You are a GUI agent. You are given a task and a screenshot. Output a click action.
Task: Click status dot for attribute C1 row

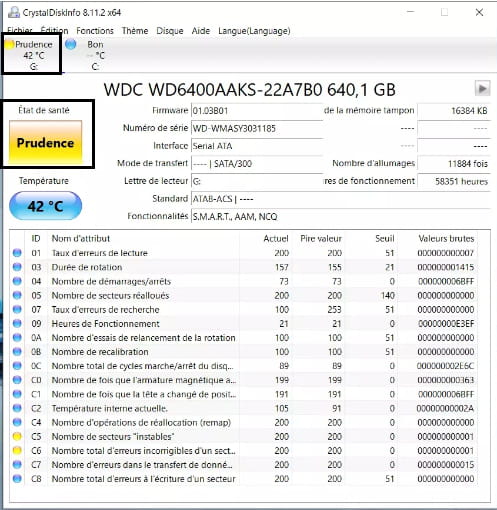tap(17, 394)
